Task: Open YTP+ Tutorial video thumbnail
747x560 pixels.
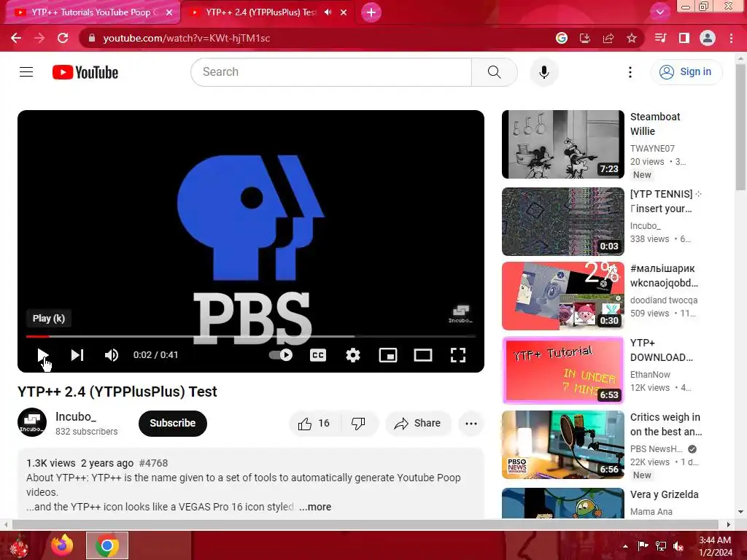Action: coord(562,370)
